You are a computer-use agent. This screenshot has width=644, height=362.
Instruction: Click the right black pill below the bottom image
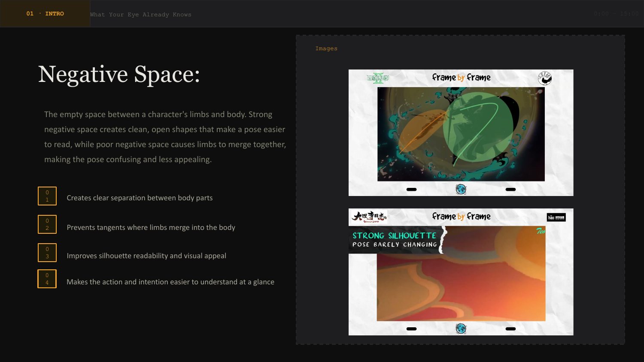(510, 329)
